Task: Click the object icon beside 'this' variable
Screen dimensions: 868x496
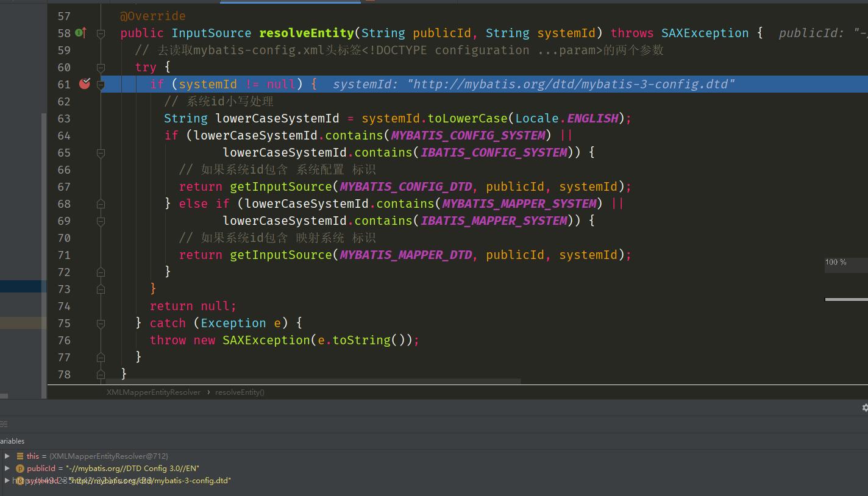Action: click(x=20, y=456)
